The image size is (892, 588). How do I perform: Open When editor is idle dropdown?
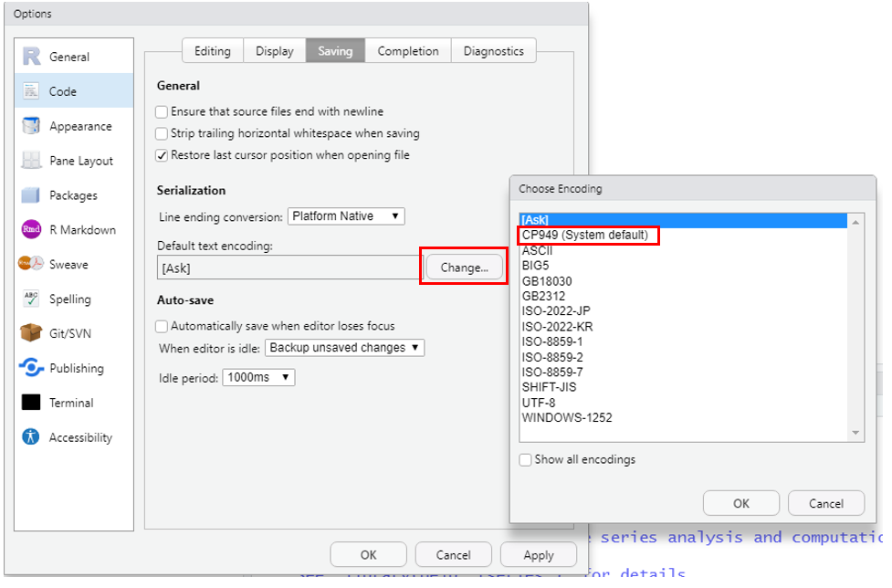pos(345,348)
